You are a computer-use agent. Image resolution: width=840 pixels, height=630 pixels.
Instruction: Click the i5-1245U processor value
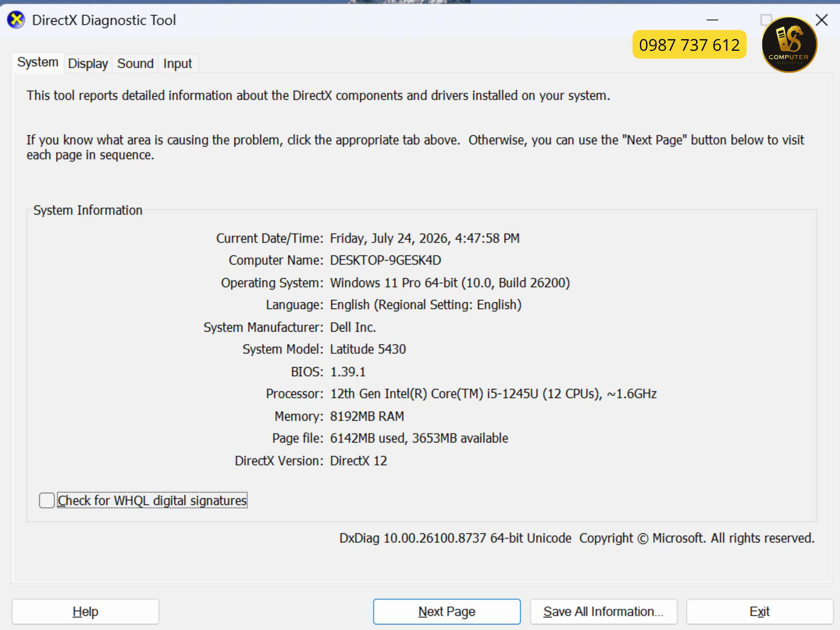tap(493, 394)
